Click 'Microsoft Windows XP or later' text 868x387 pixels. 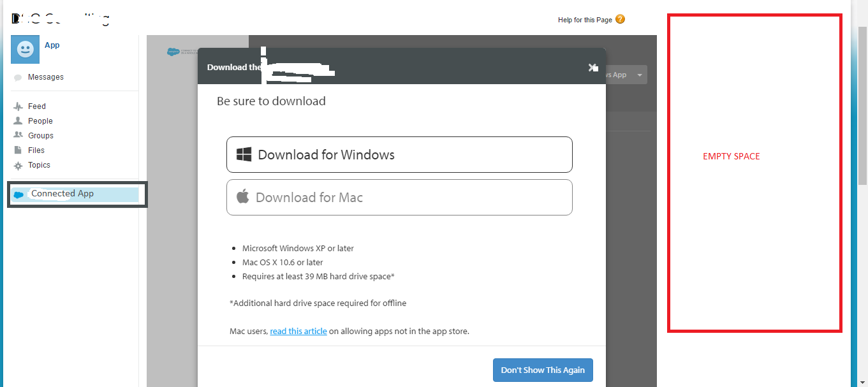[x=298, y=249]
